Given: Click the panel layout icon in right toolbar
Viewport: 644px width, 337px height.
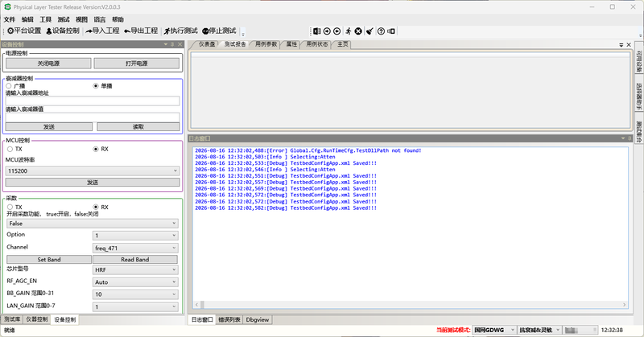Looking at the screenshot, I should pos(317,31).
